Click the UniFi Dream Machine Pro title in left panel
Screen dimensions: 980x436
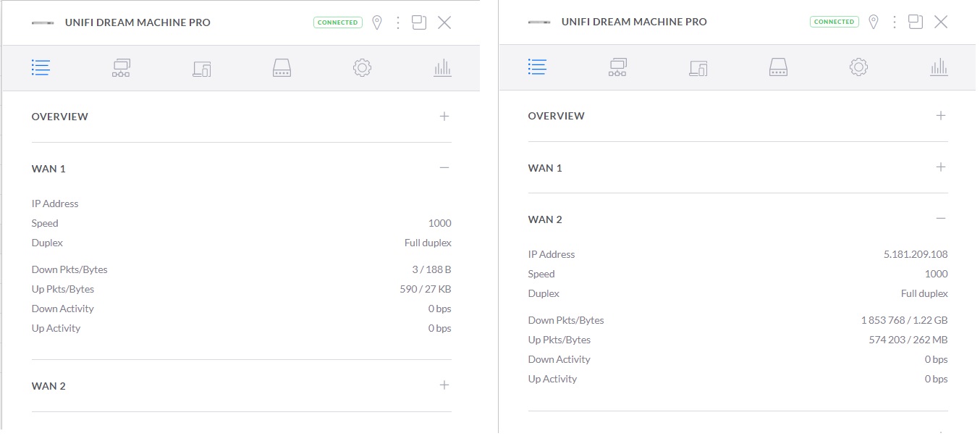(x=138, y=22)
